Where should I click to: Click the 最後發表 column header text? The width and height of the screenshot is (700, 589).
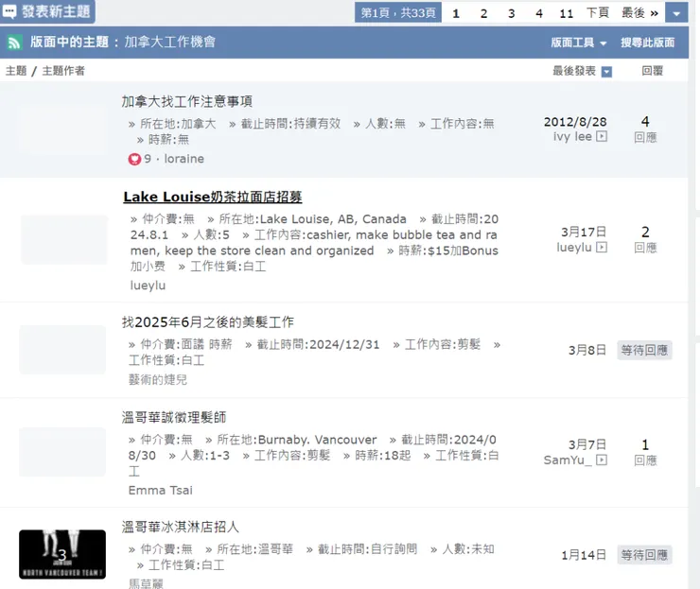click(574, 71)
